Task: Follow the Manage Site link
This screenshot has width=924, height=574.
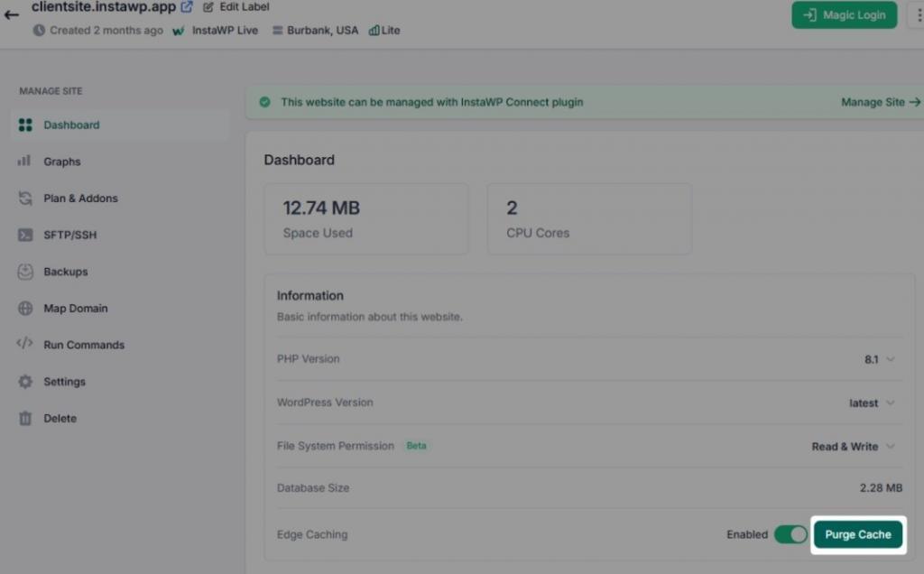Action: [880, 102]
